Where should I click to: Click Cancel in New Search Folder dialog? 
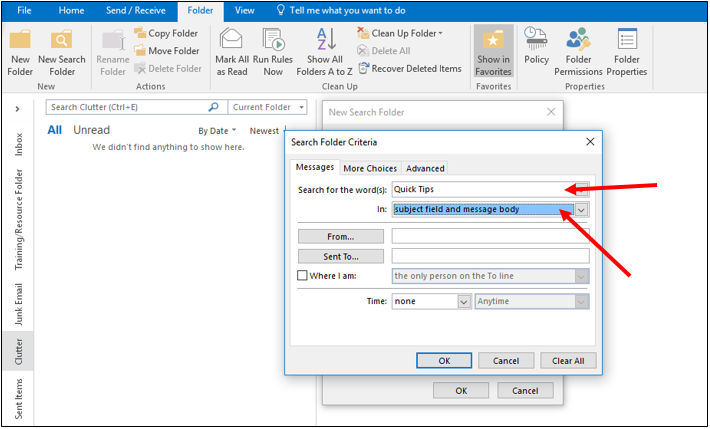pyautogui.click(x=525, y=390)
